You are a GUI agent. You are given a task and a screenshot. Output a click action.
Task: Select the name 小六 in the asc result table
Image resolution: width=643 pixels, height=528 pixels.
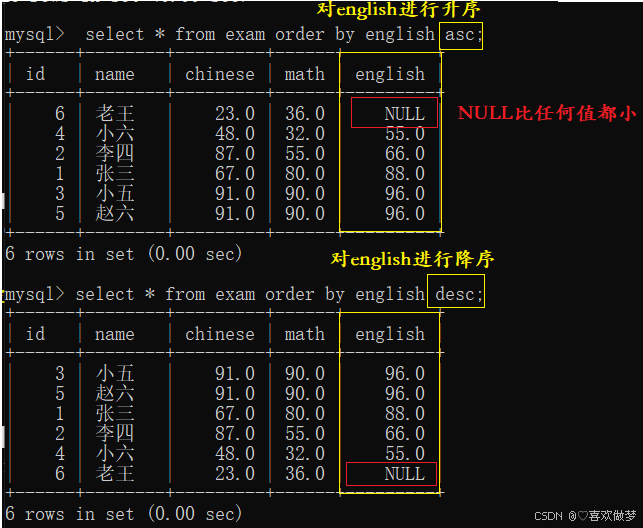[115, 134]
